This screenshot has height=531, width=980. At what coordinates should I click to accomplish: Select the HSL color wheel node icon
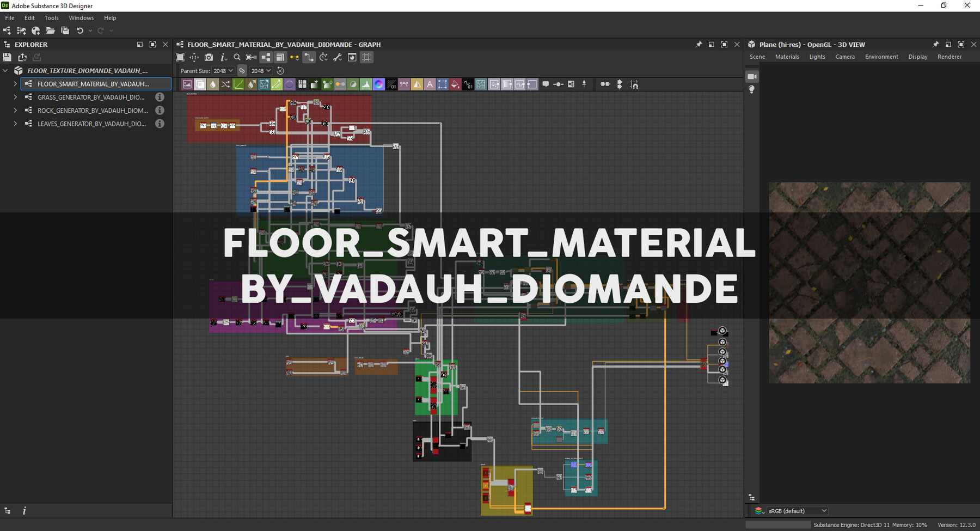[x=379, y=84]
